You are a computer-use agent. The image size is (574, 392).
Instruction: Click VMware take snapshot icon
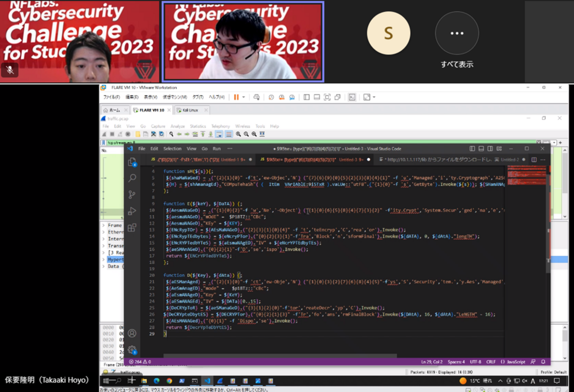pyautogui.click(x=271, y=97)
